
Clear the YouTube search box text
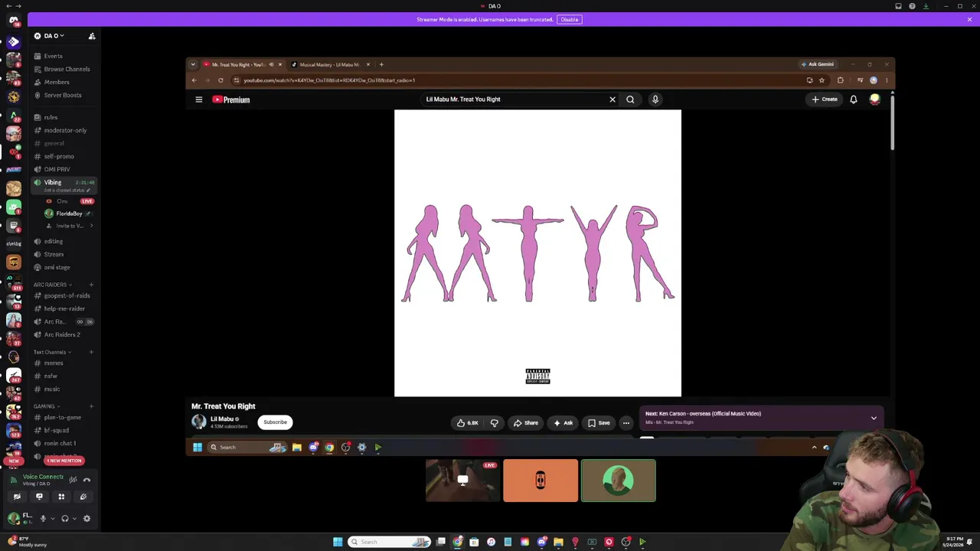[x=612, y=99]
